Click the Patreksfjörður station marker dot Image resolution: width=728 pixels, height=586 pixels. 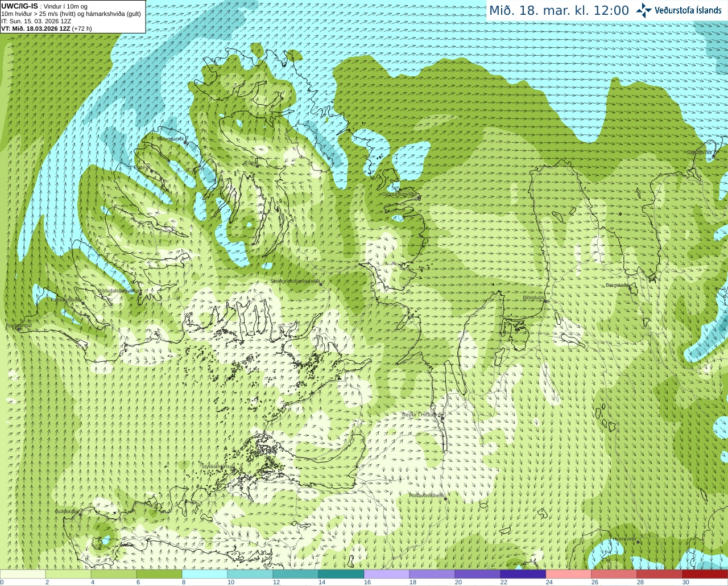[84, 303]
